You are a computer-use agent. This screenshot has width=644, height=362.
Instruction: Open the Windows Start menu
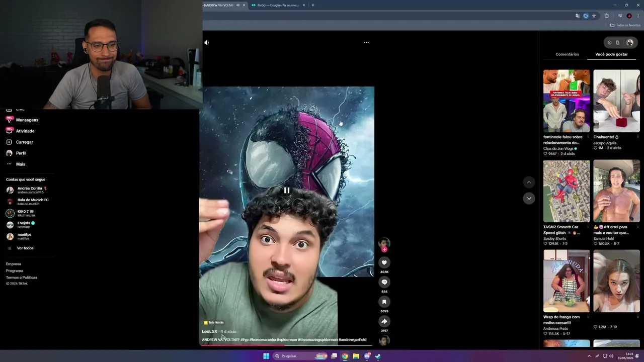pyautogui.click(x=266, y=356)
